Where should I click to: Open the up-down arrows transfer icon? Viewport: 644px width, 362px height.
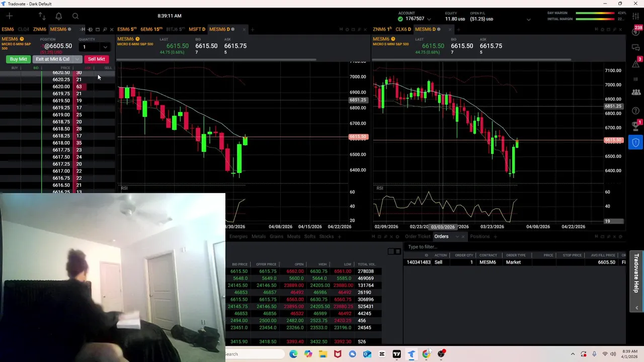[42, 16]
